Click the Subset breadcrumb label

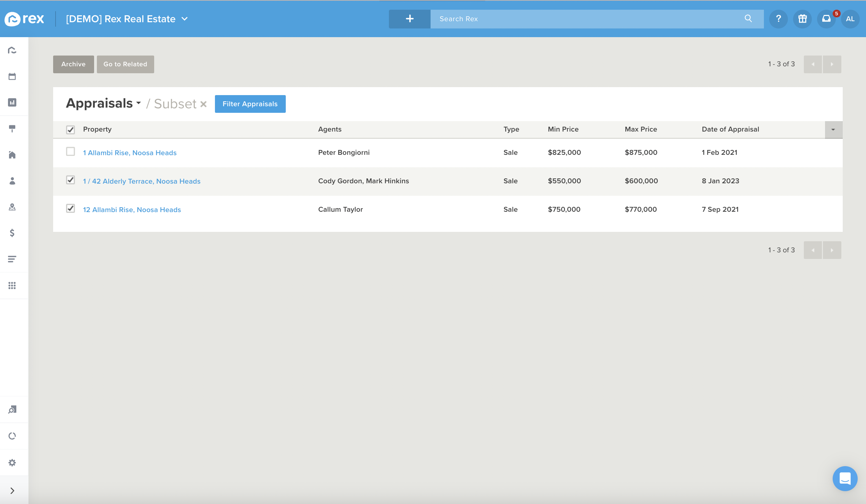coord(175,104)
